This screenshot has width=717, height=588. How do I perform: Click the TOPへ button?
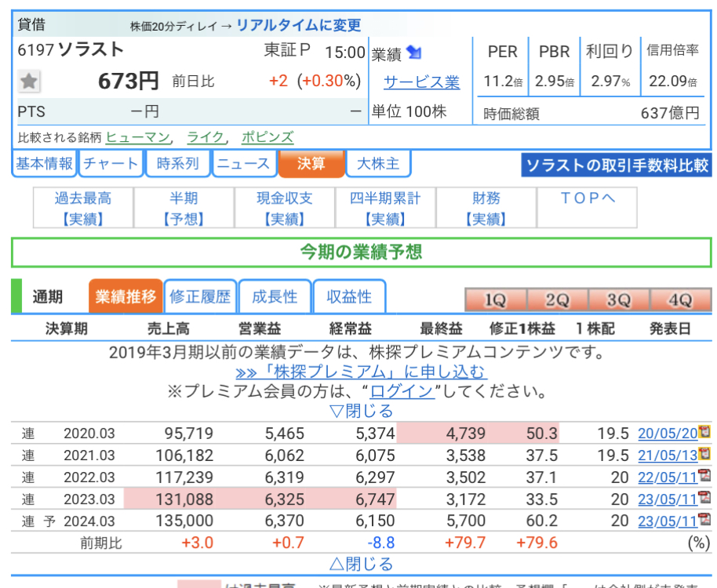[x=587, y=208]
